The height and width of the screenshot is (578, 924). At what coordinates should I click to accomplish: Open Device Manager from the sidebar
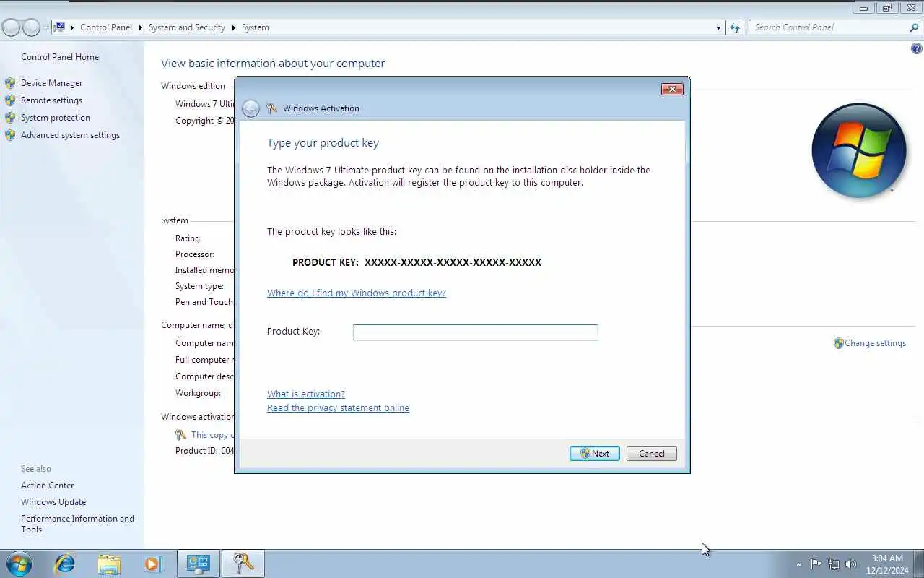[x=51, y=83]
